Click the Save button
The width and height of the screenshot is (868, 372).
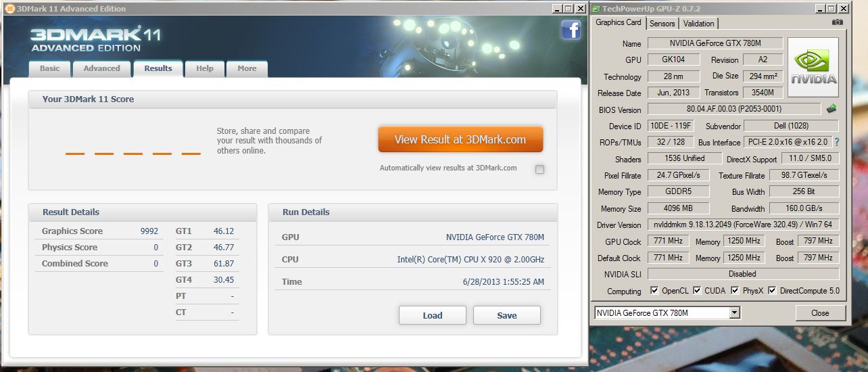tap(507, 315)
